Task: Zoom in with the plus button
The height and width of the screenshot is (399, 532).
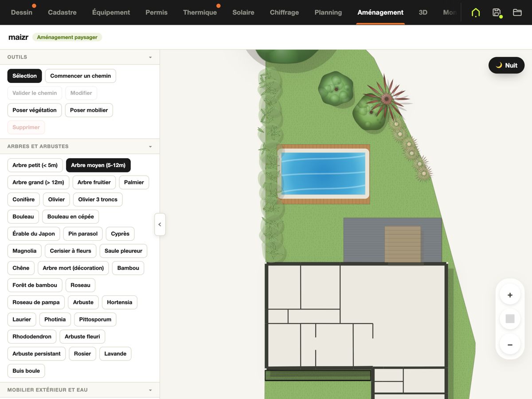Action: (510, 295)
